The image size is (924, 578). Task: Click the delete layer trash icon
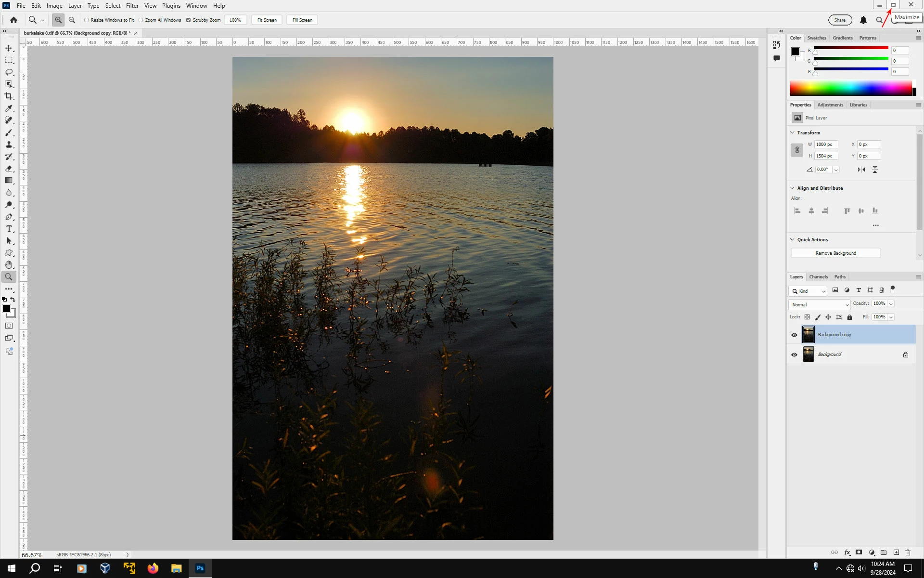pos(908,552)
